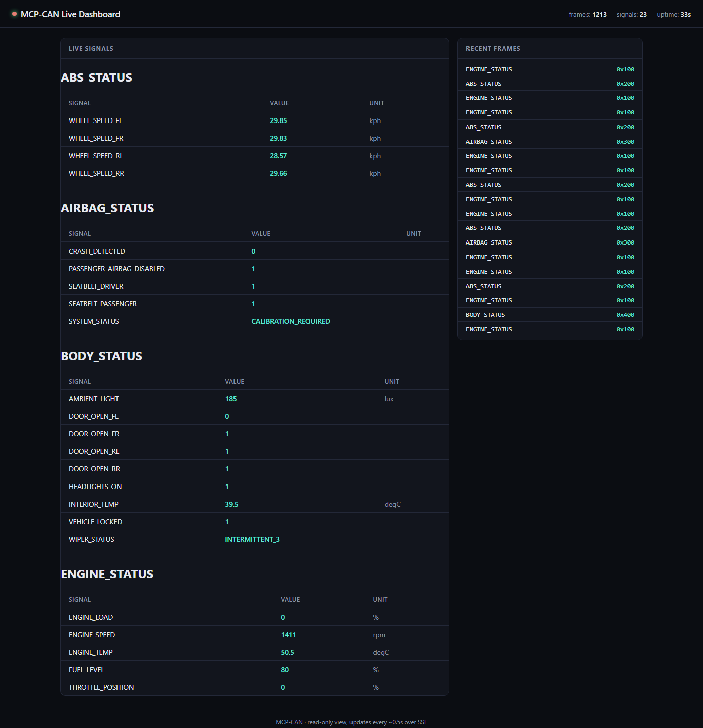Click the 0x400 frame ID
The height and width of the screenshot is (728, 703).
point(625,315)
